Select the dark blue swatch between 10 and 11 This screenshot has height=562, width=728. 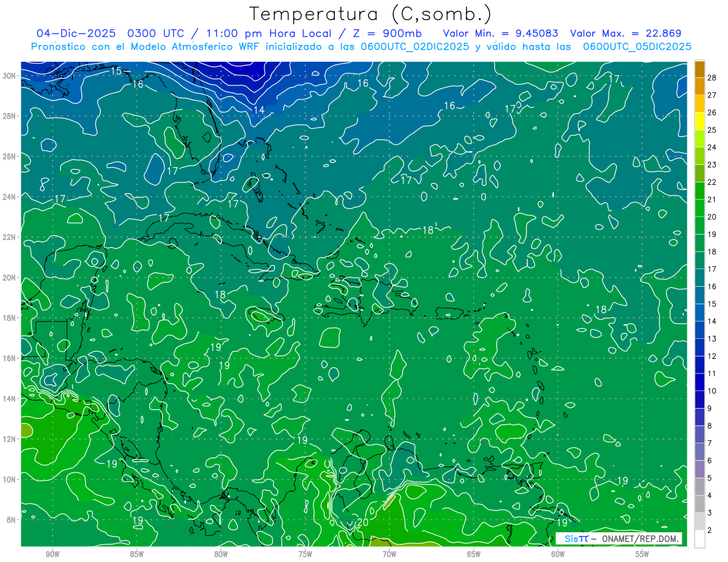coord(700,383)
